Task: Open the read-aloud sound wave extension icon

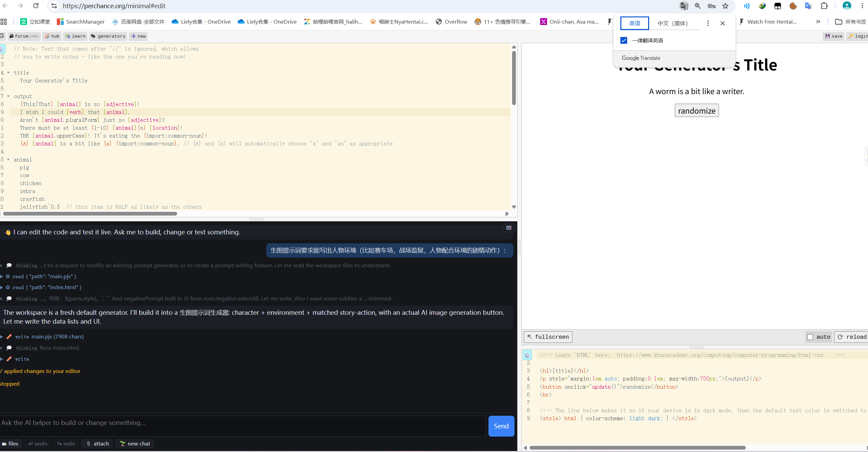Action: pos(747,6)
